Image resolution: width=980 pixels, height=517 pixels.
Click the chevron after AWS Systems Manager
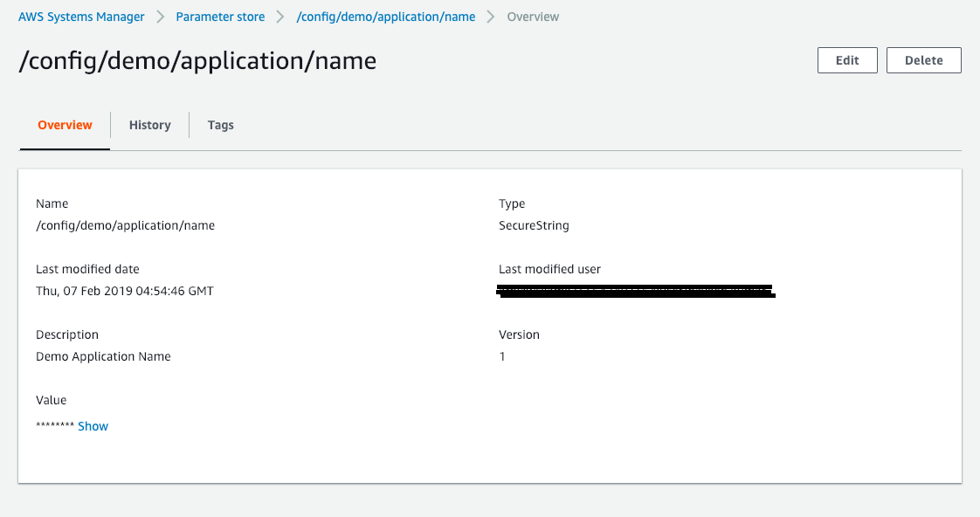(158, 16)
